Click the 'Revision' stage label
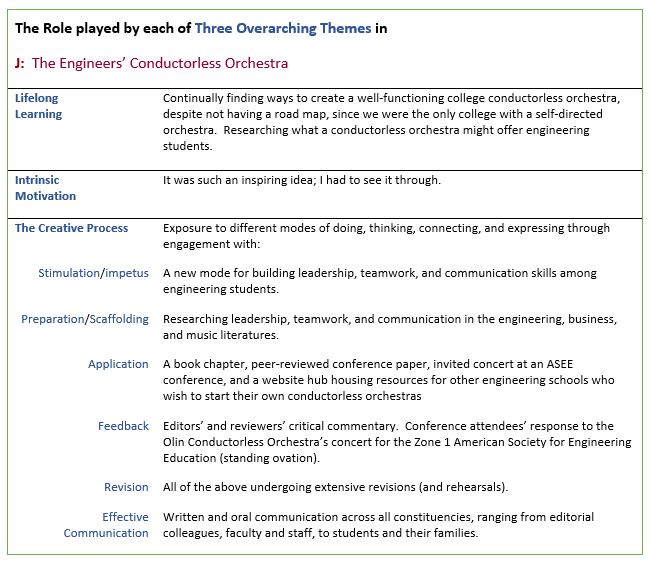Image resolution: width=651 pixels, height=562 pixels. click(x=126, y=487)
